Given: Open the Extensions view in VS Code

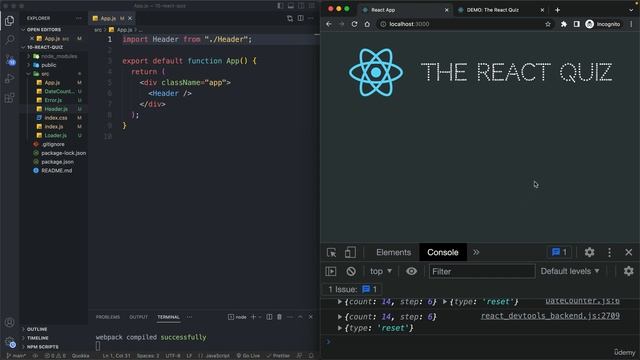Looking at the screenshot, I should click(x=9, y=98).
